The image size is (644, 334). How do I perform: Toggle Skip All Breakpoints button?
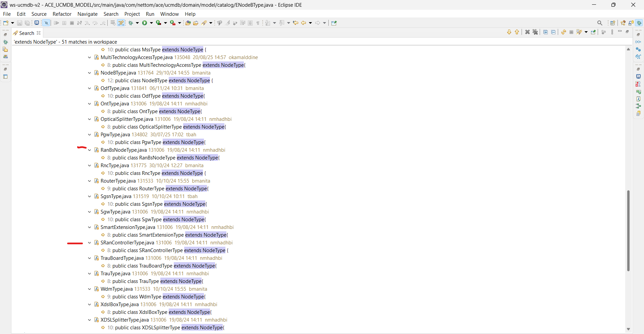[x=46, y=23]
